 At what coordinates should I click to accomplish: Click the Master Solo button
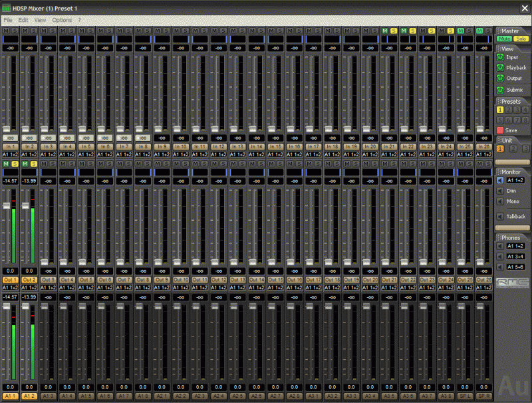pyautogui.click(x=521, y=39)
